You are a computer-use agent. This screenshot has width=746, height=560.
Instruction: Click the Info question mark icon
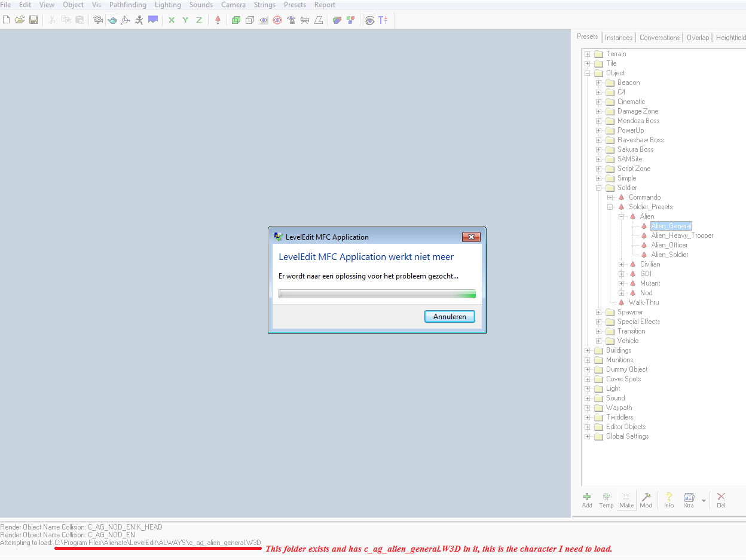(x=669, y=500)
